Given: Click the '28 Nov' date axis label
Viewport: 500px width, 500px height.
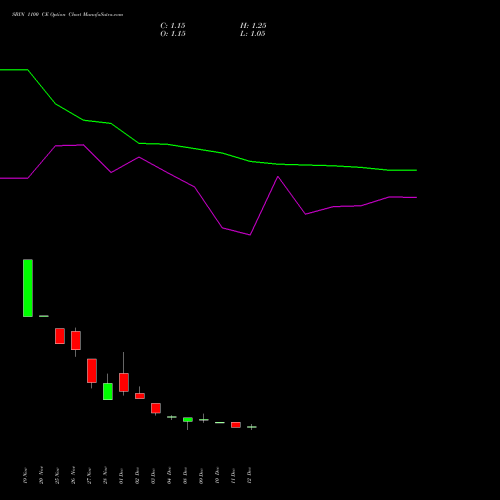Looking at the screenshot, I should (x=106, y=476).
